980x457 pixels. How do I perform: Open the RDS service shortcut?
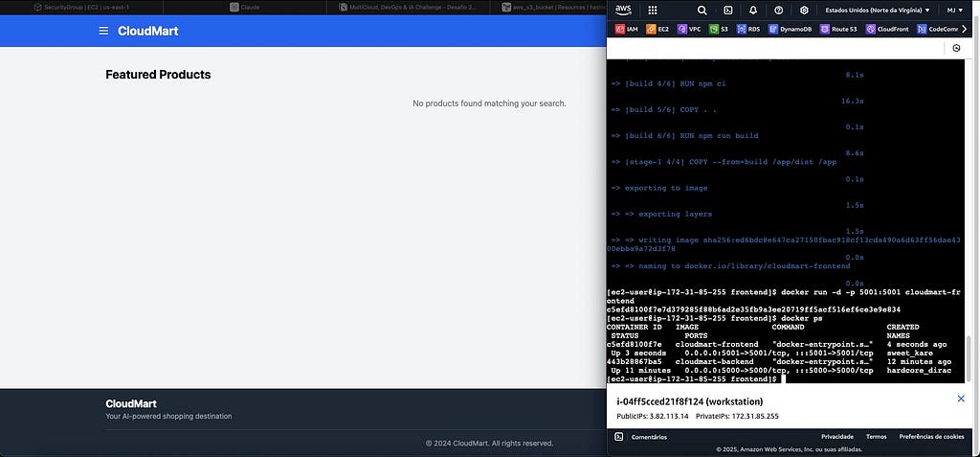tap(748, 29)
